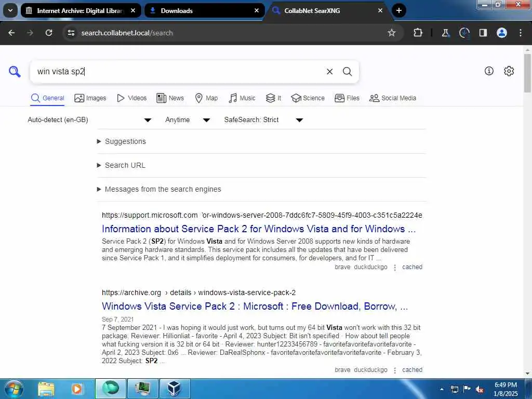Open the Windows Vista Service Pack 2 archive result
The width and height of the screenshot is (532, 399).
(x=255, y=306)
